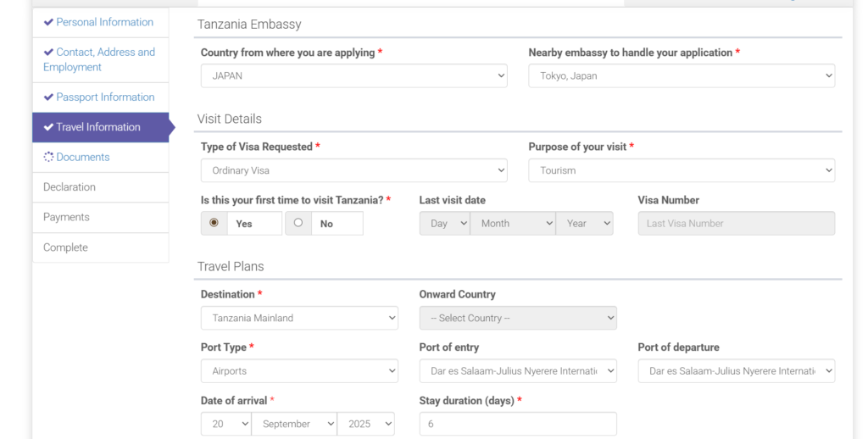Select the No first-visit radio button
The width and height of the screenshot is (868, 439).
(x=298, y=223)
